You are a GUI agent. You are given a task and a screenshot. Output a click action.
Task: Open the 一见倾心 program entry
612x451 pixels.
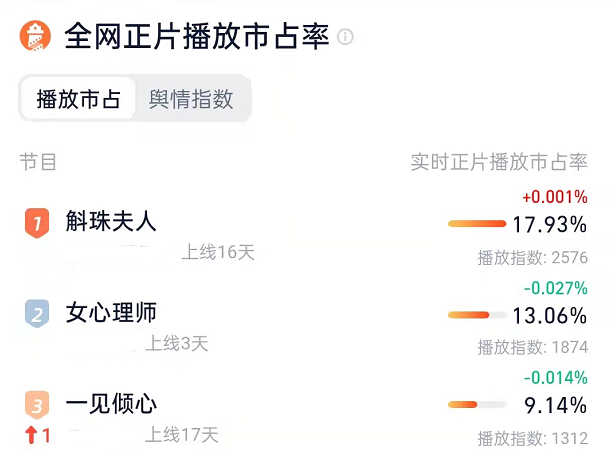coord(111,403)
